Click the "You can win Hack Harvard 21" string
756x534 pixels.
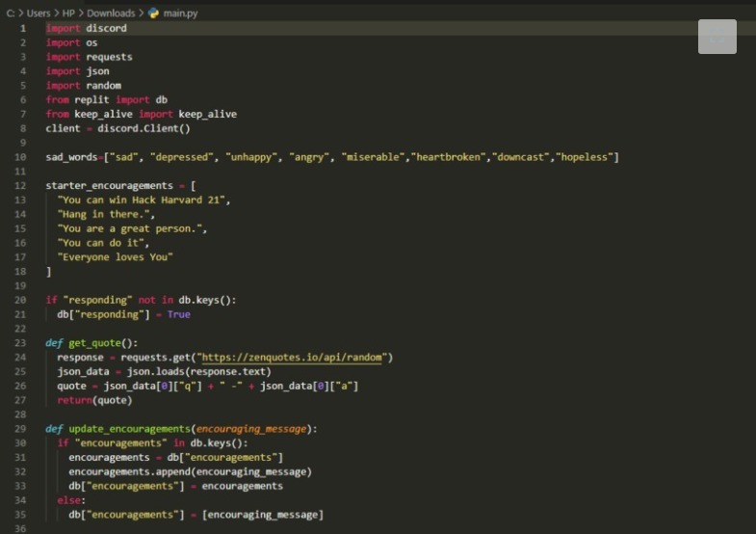pos(141,200)
